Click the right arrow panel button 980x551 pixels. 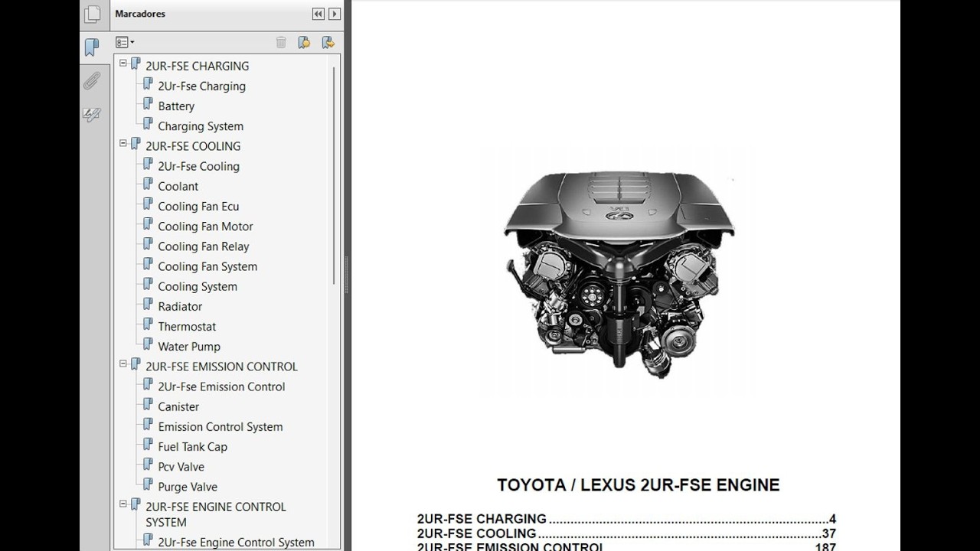tap(335, 14)
